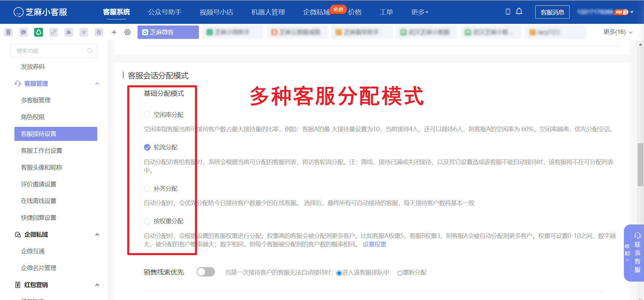Click the 免费 badge on 企微私域
Viewport: 644px width, 300px height.
[338, 9]
